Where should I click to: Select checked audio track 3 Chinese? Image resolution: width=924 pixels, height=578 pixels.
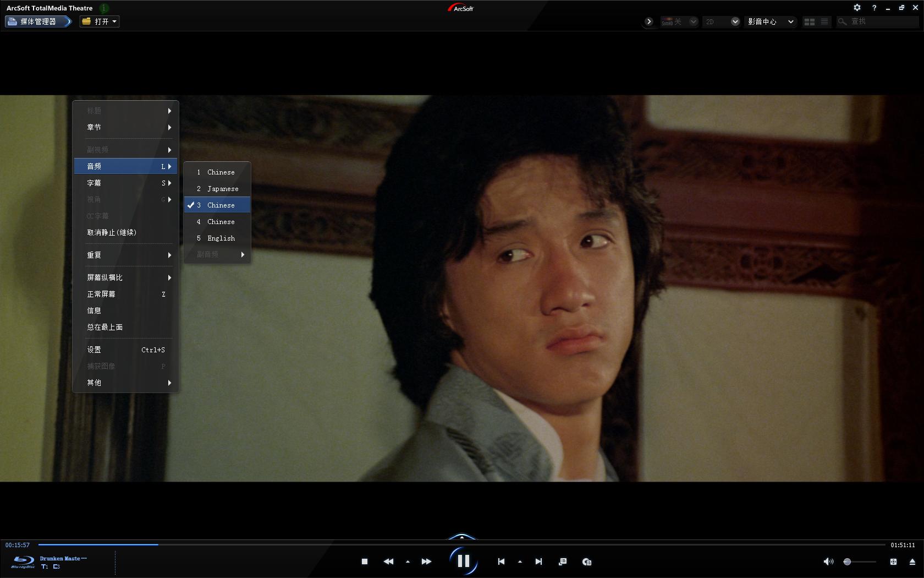point(217,205)
